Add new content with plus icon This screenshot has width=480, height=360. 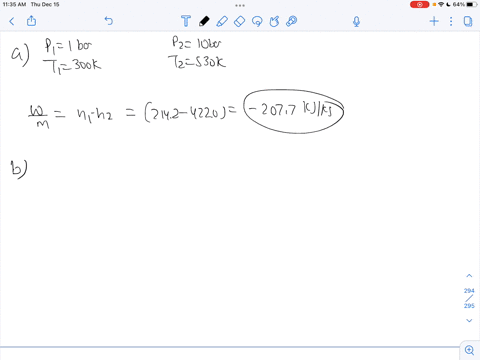(434, 21)
